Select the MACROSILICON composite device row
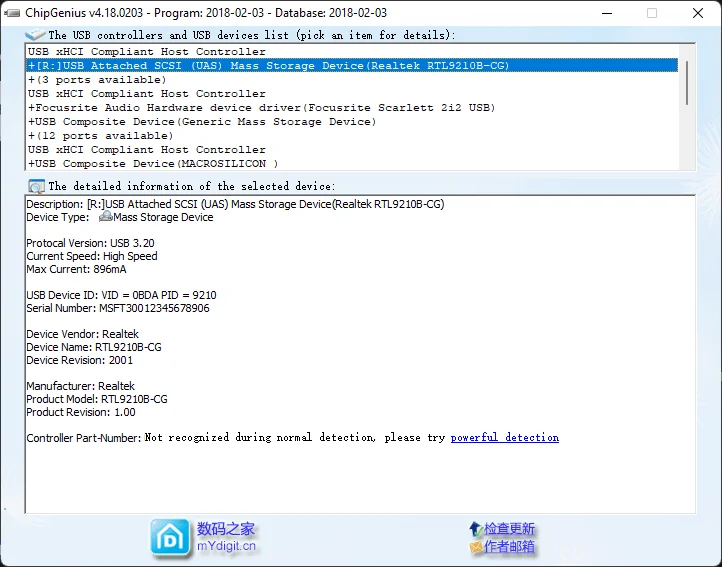Image resolution: width=722 pixels, height=567 pixels. point(352,164)
